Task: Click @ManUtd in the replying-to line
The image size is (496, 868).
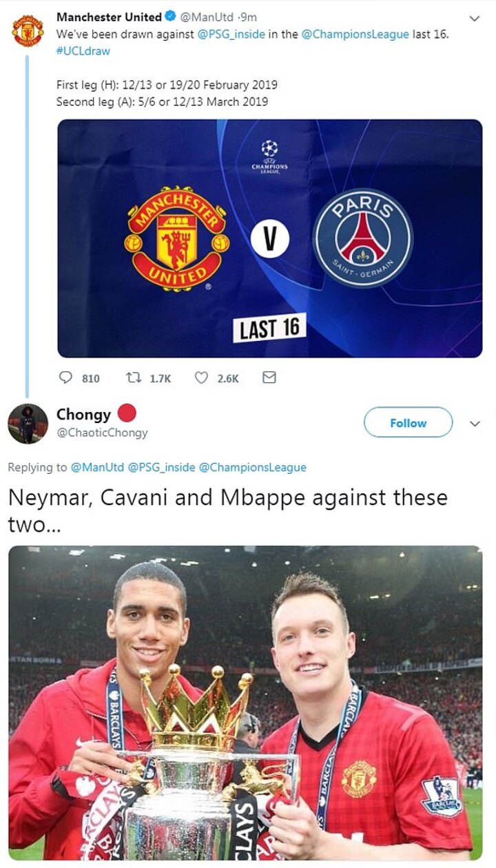Action: pyautogui.click(x=98, y=467)
